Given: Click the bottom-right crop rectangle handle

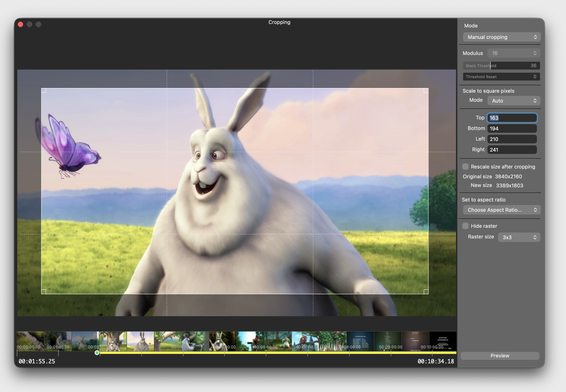Looking at the screenshot, I should pyautogui.click(x=426, y=291).
